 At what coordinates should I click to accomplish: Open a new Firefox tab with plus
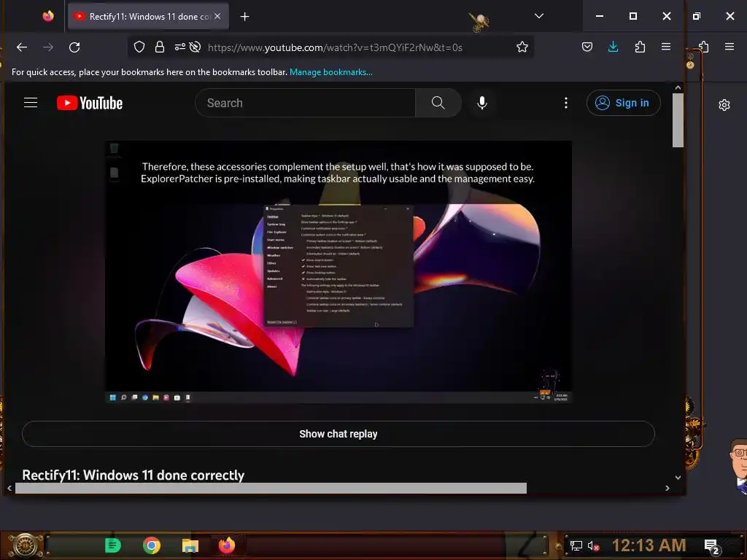(x=245, y=17)
